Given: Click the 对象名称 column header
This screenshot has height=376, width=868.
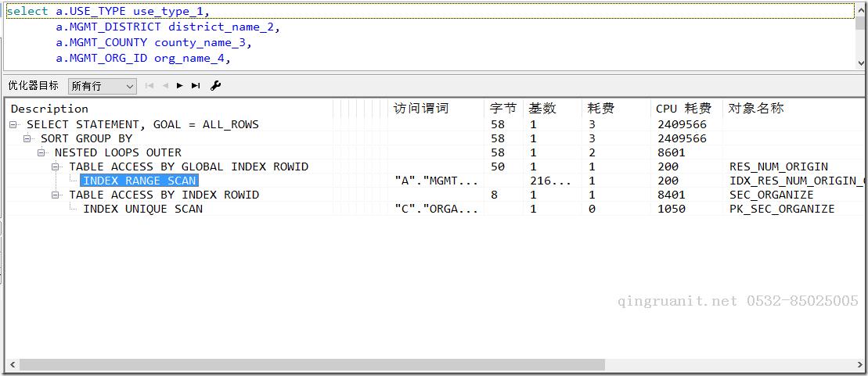Looking at the screenshot, I should coord(756,109).
